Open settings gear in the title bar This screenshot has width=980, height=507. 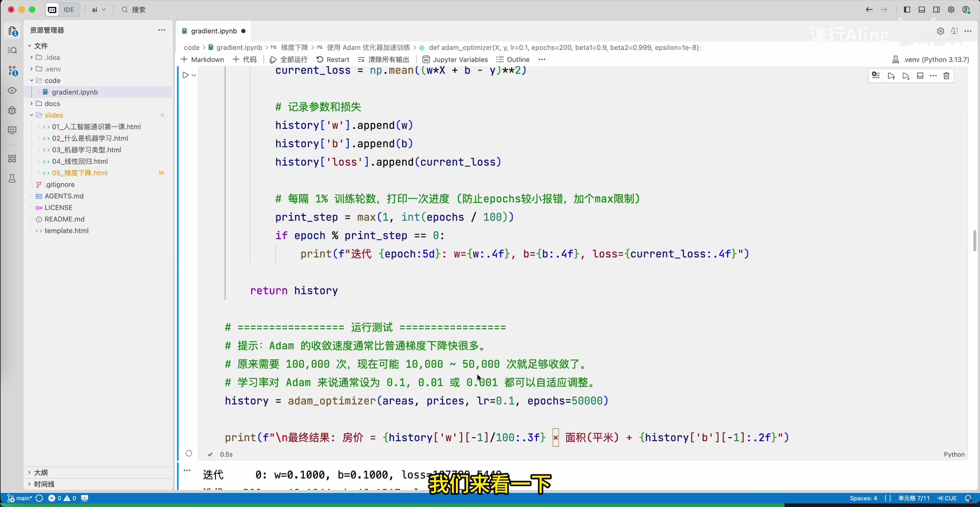coord(951,10)
